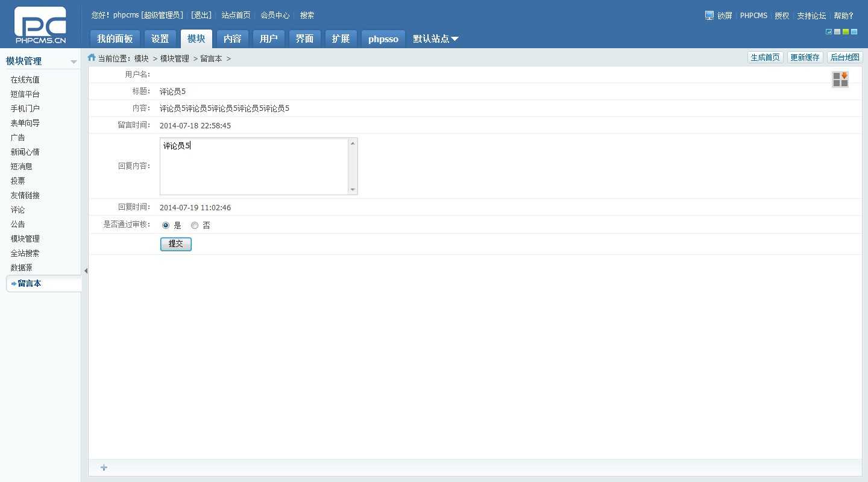Open the 会员中心 link

[x=275, y=15]
